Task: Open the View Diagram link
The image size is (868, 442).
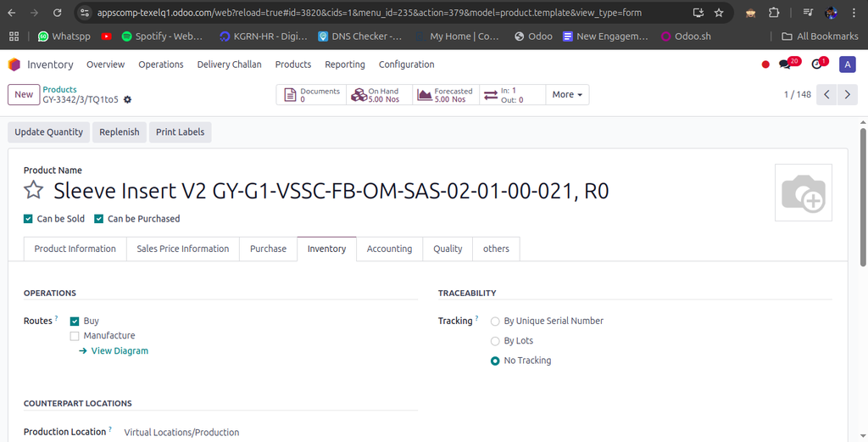Action: [119, 350]
